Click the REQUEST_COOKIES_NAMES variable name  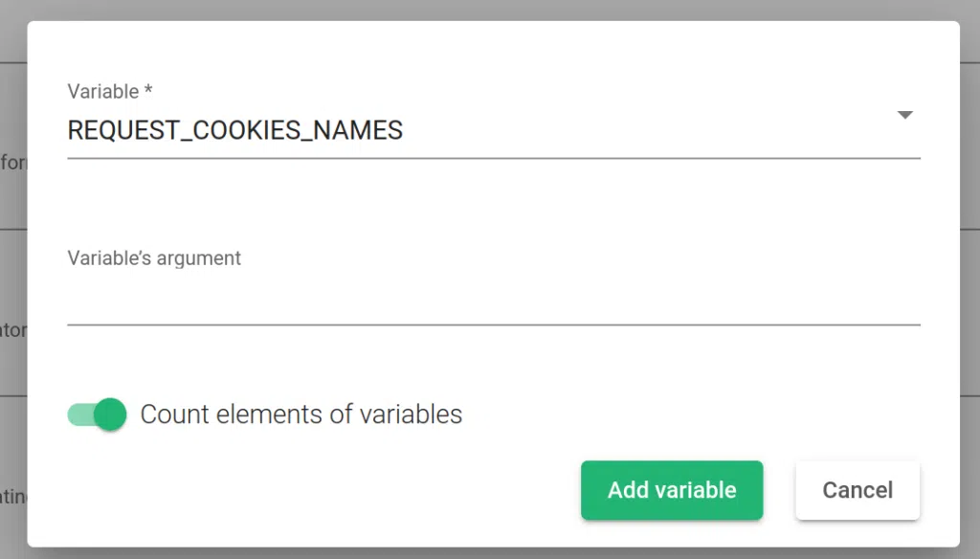pyautogui.click(x=234, y=130)
